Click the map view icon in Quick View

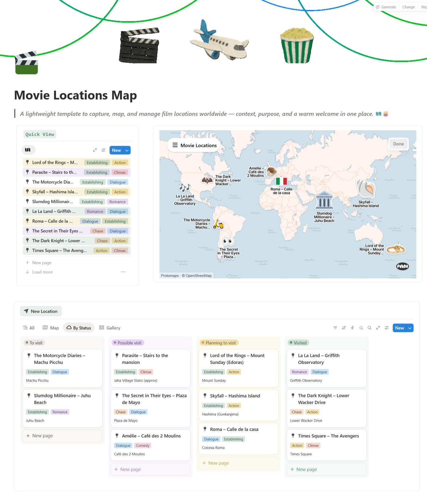pos(28,150)
